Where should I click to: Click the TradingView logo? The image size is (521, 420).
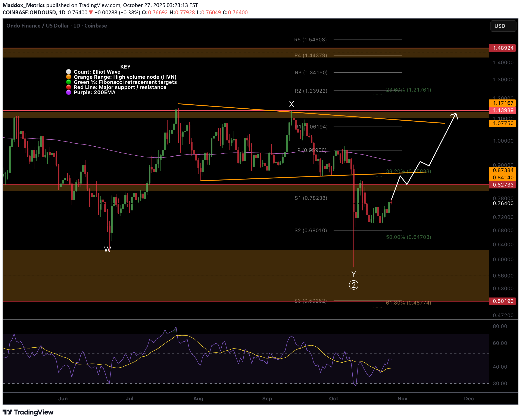[x=28, y=412]
